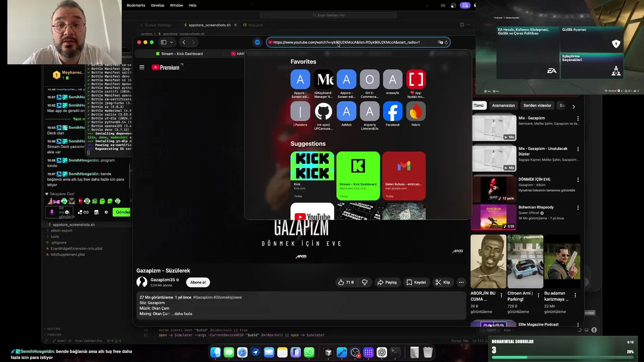Open the IQKeyboardManager favorite
Screen dimensions: 644x362
(x=324, y=84)
